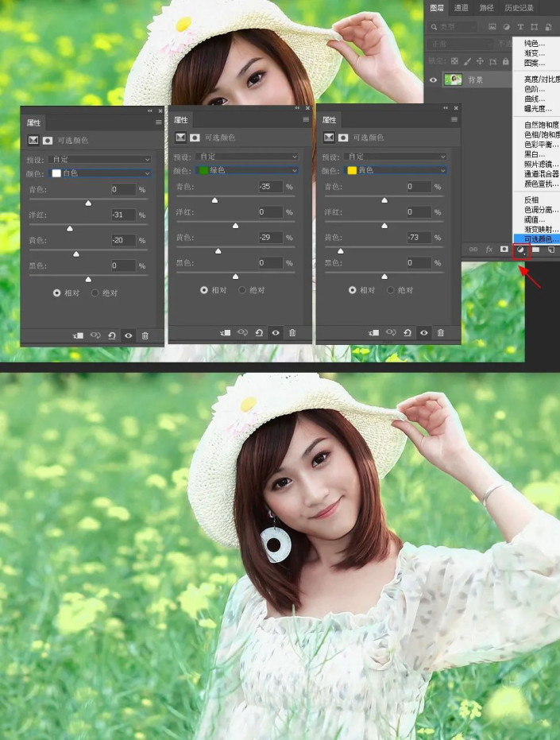Screen dimensions: 560x740
Task: Create a new group folder icon
Action: [x=536, y=250]
